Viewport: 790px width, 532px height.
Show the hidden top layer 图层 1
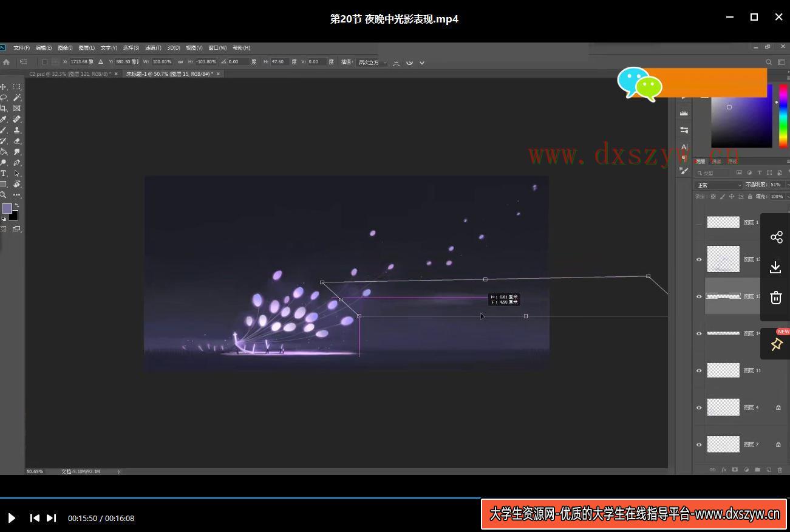click(699, 222)
